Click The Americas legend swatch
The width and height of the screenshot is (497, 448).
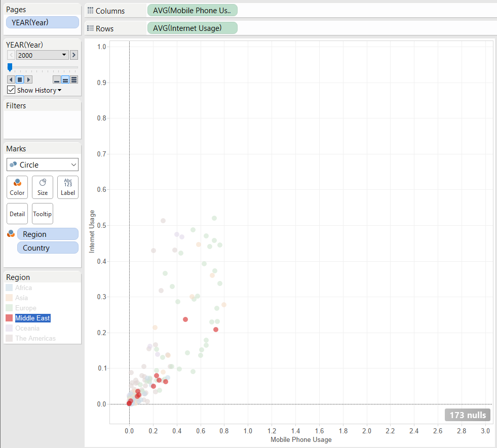9,338
